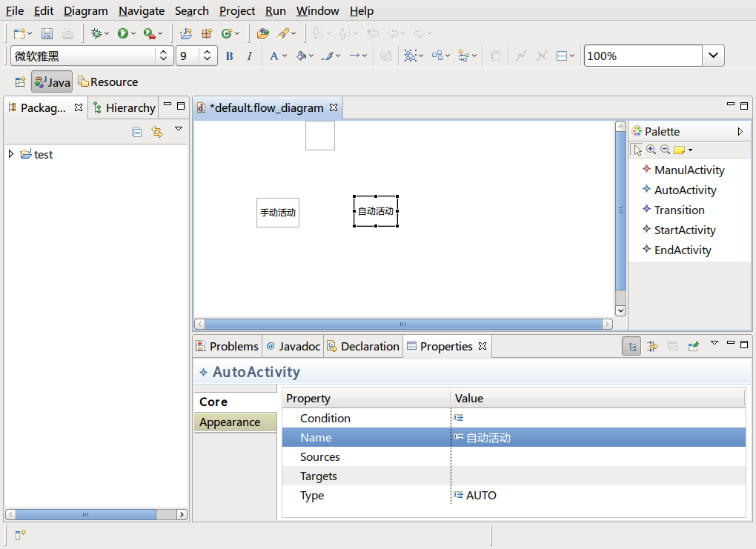Screen dimensions: 756x549
Task: Expand the test project tree node
Action: click(10, 154)
